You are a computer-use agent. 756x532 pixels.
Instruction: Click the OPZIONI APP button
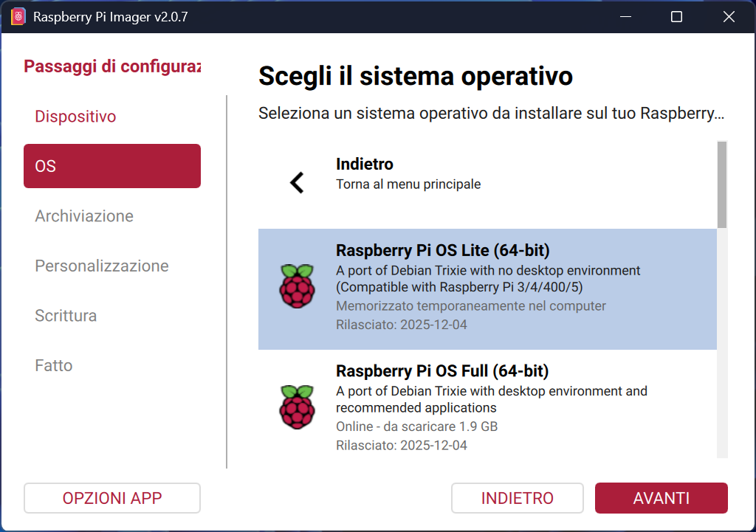(x=111, y=498)
